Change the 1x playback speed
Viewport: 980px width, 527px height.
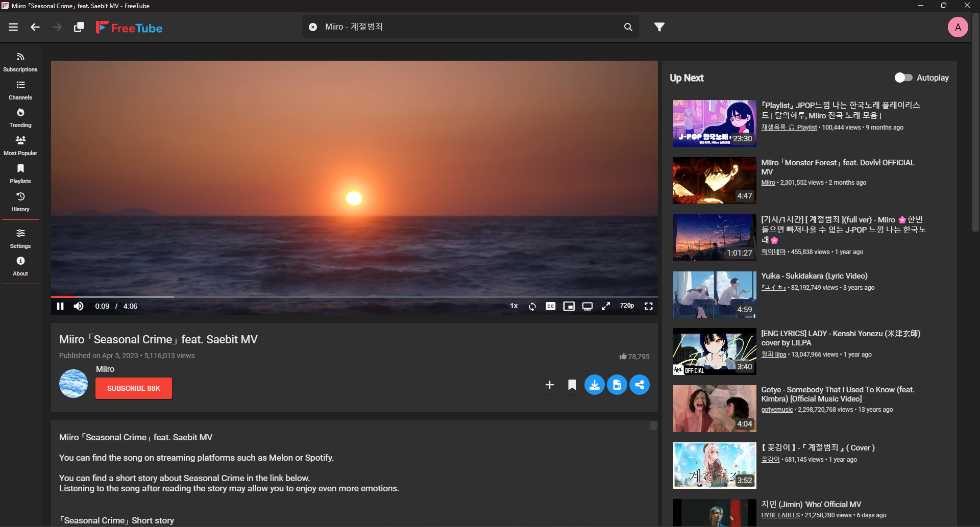[x=514, y=306]
